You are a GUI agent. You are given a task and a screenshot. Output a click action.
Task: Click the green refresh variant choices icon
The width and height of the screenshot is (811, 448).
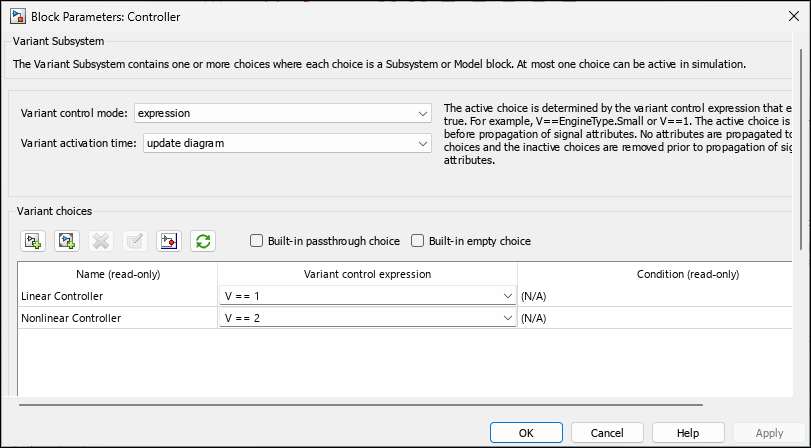[203, 241]
